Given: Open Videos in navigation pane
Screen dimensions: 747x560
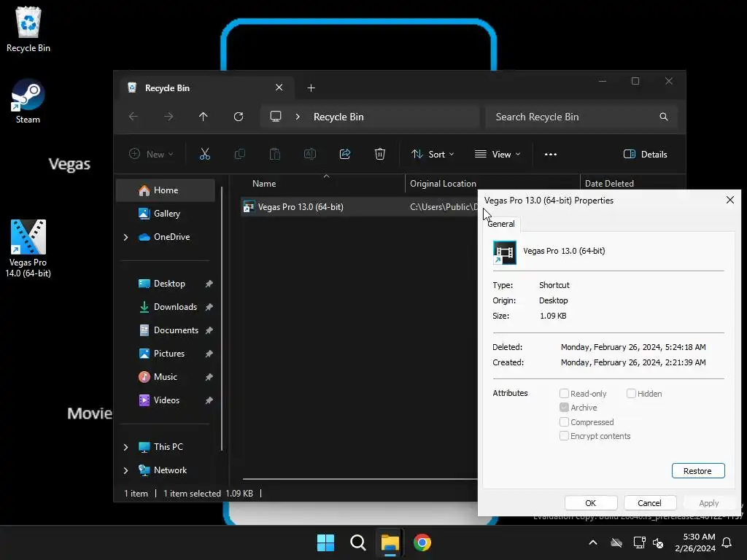Looking at the screenshot, I should tap(166, 400).
